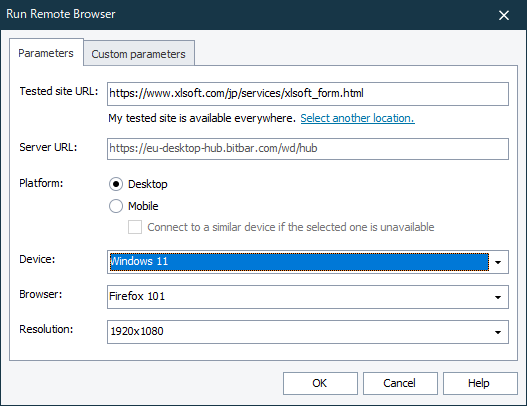Click the Cancel button

pos(400,383)
